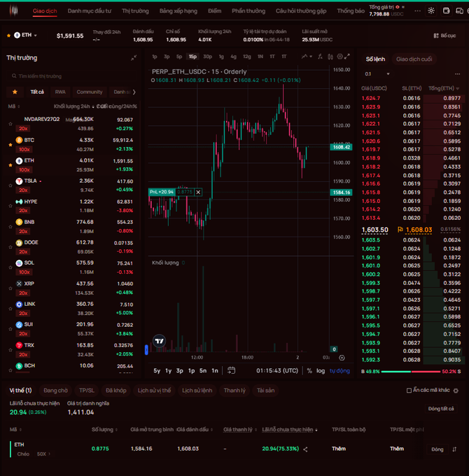Screen dimensions: 469x476
Task: Toggle favorite star for ETH header
Action: [x=8, y=36]
